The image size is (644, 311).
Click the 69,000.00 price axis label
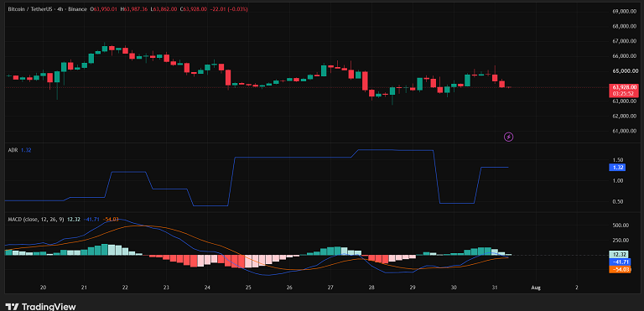click(625, 11)
